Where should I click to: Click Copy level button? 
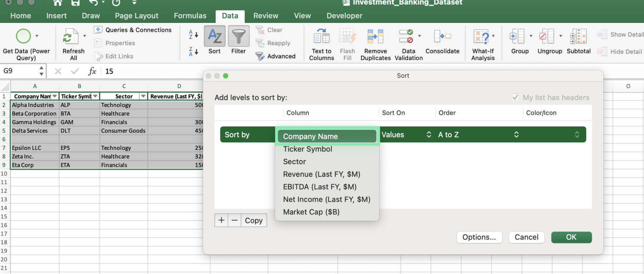254,220
